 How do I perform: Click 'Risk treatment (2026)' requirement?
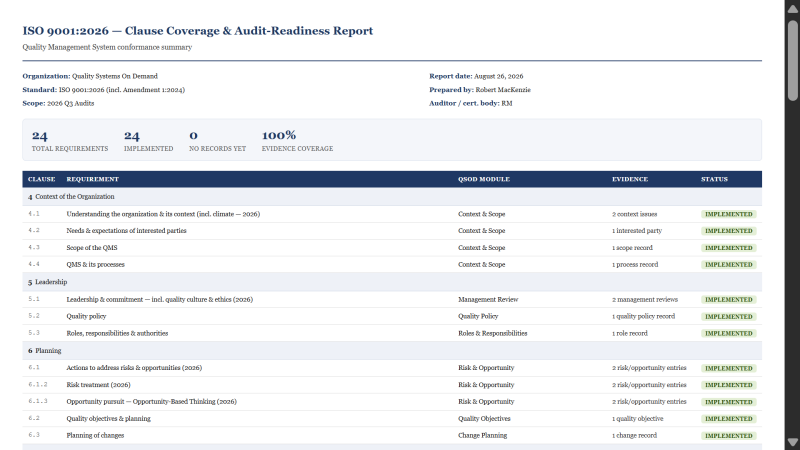[x=98, y=385]
